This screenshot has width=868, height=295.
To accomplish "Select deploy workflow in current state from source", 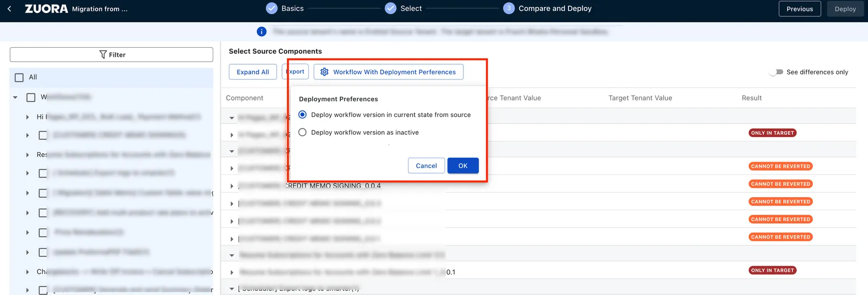I will point(303,115).
